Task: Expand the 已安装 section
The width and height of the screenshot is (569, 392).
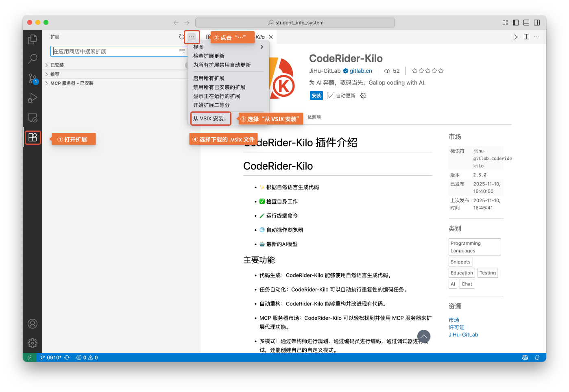Action: (x=57, y=65)
